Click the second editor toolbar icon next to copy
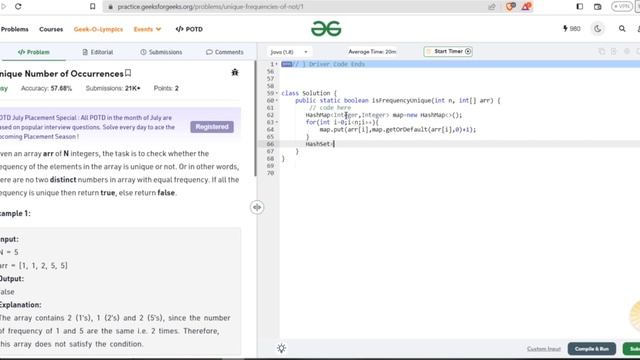 tap(613, 51)
